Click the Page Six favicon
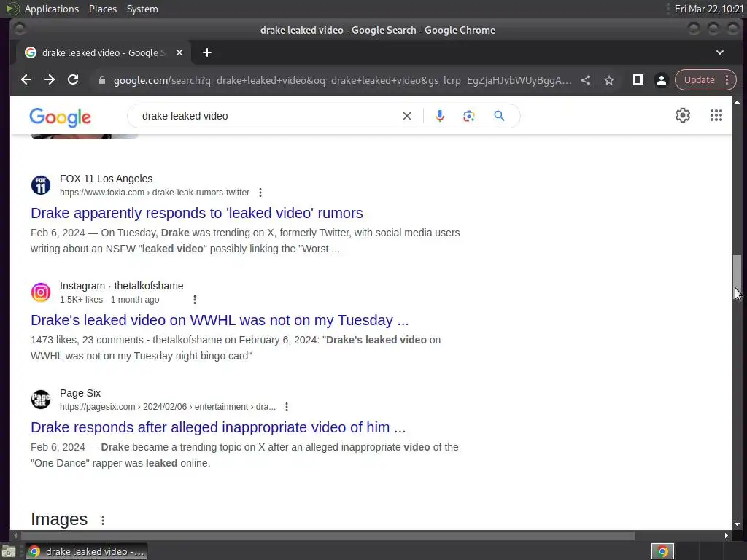 (x=41, y=400)
